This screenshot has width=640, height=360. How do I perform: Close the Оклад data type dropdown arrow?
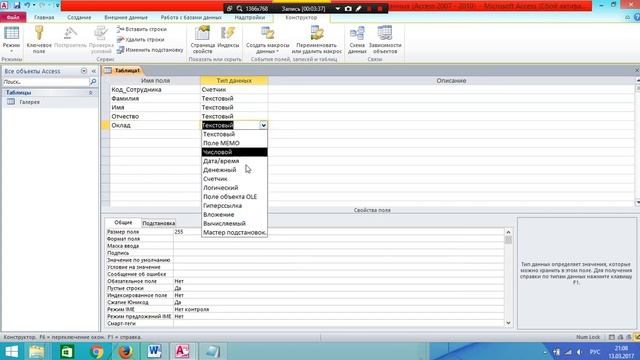pyautogui.click(x=263, y=125)
